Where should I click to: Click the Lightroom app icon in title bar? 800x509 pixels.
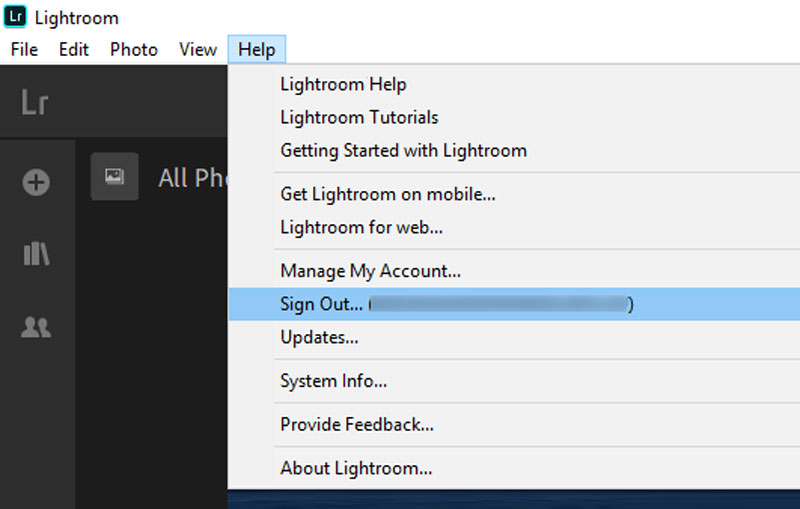coord(15,16)
